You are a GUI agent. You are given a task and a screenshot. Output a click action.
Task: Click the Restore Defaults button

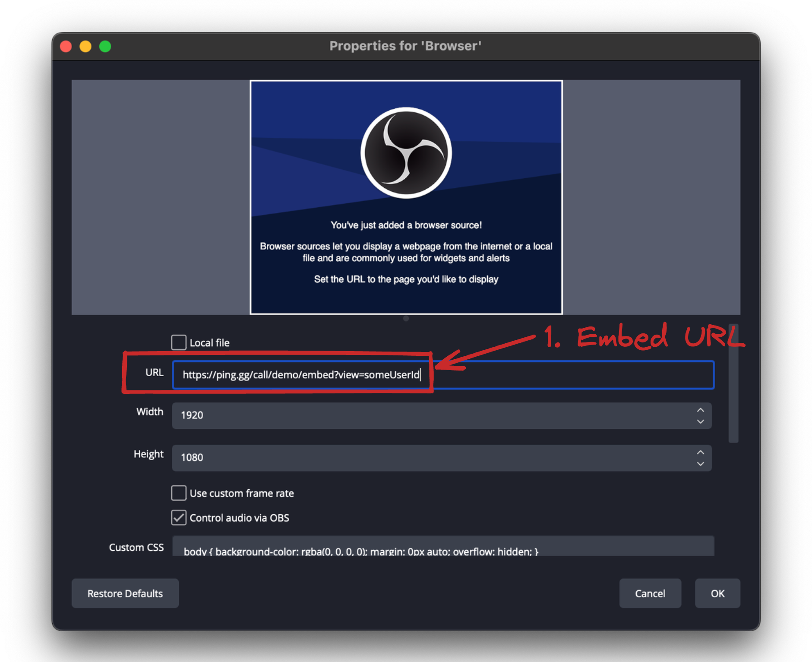click(125, 593)
